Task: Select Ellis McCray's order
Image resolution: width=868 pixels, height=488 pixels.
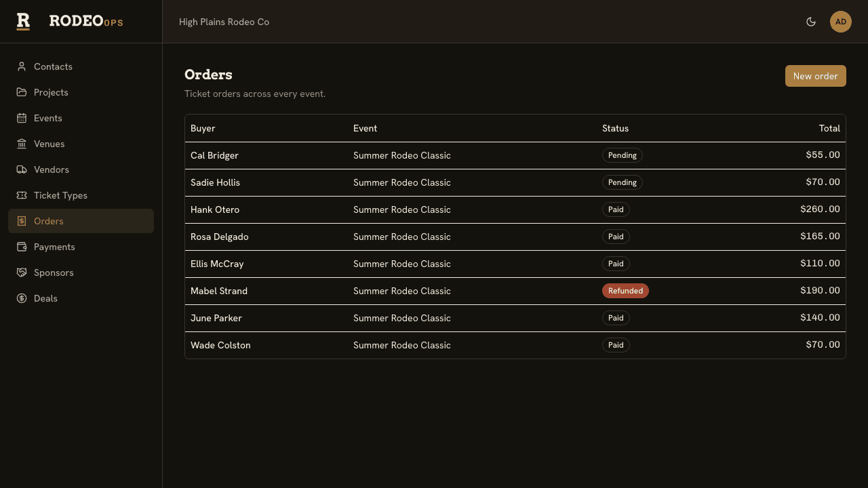Action: (x=515, y=264)
